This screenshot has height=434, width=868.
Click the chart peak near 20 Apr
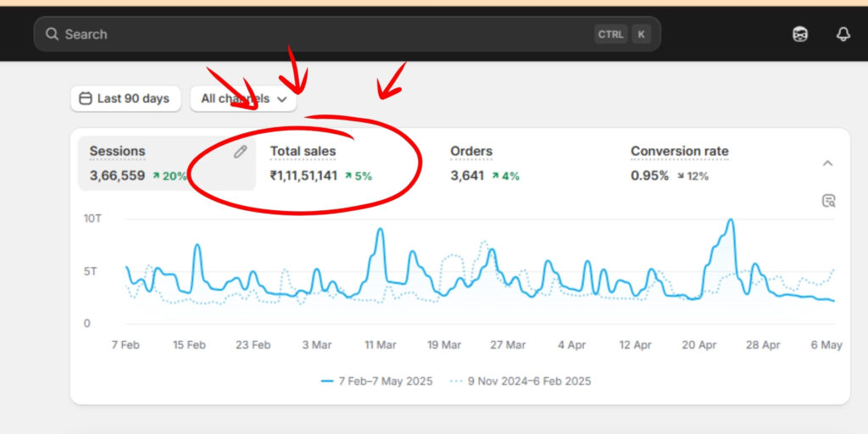pos(730,220)
